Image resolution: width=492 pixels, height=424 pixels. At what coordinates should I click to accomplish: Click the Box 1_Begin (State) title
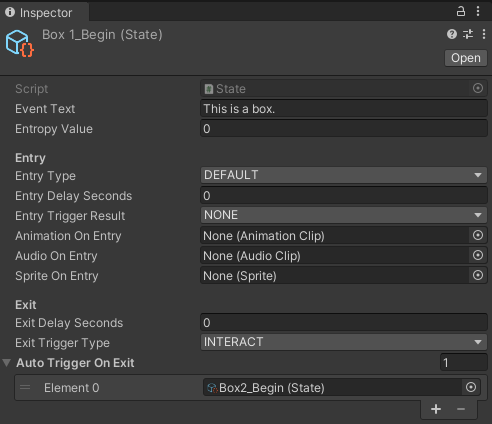point(102,35)
